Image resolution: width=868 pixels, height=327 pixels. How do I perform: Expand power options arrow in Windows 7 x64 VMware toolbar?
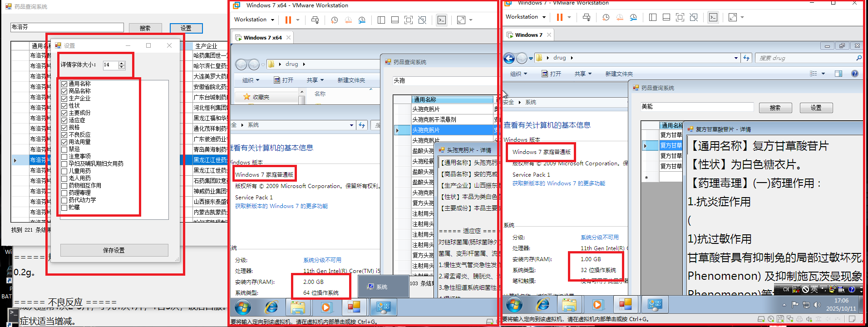(298, 20)
